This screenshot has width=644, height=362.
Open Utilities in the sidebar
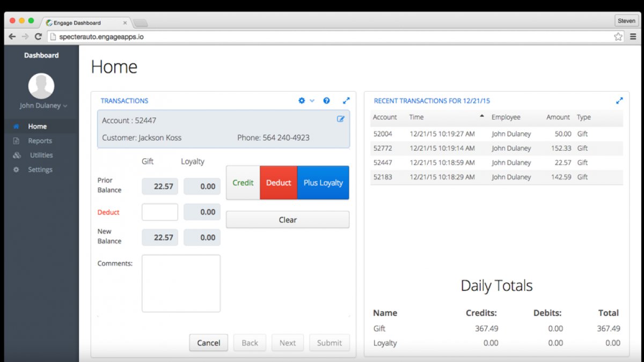click(x=41, y=155)
